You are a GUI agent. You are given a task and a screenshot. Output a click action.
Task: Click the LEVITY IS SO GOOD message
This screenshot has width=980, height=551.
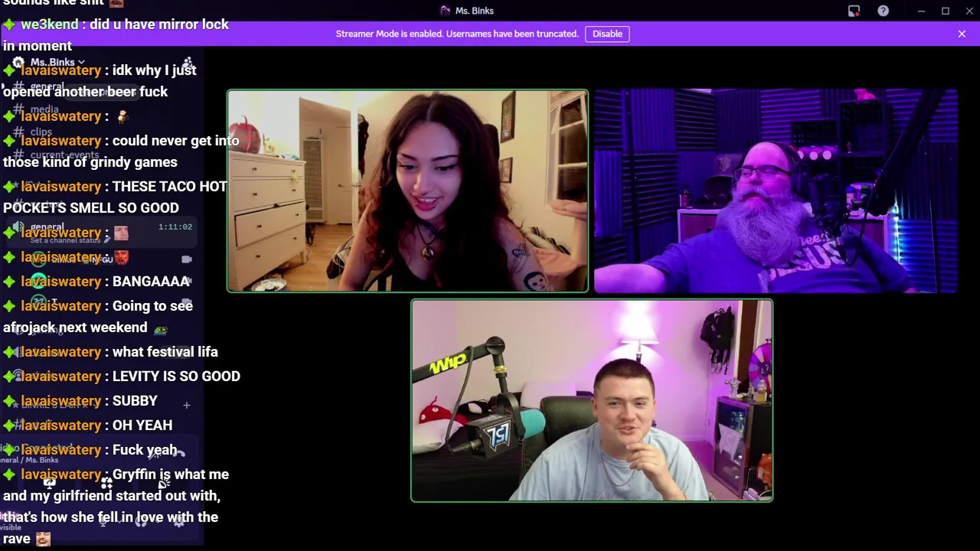(176, 377)
